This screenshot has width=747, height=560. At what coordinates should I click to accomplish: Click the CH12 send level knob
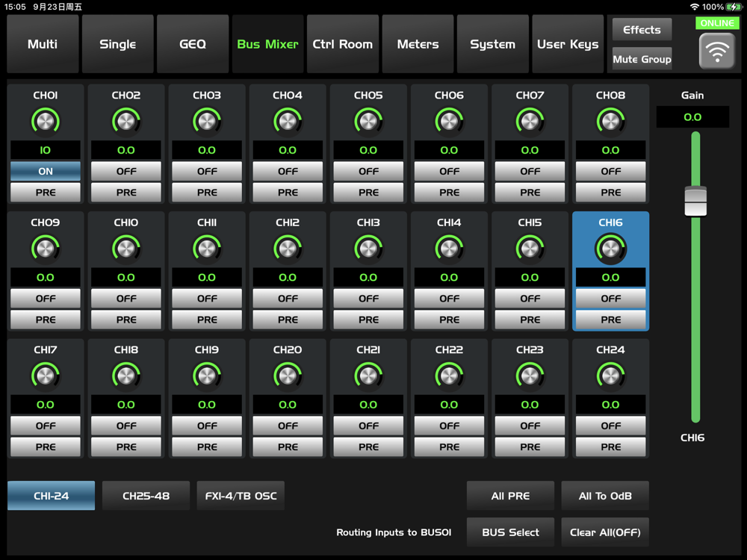[x=288, y=249]
